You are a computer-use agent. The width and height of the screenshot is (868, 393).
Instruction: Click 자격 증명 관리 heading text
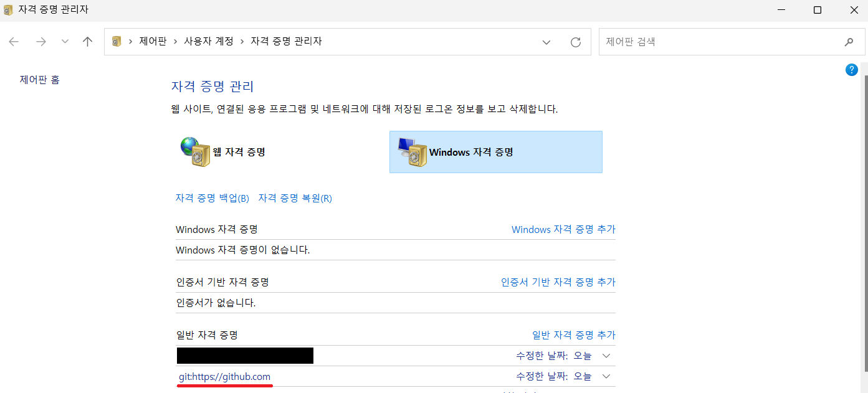tap(212, 87)
